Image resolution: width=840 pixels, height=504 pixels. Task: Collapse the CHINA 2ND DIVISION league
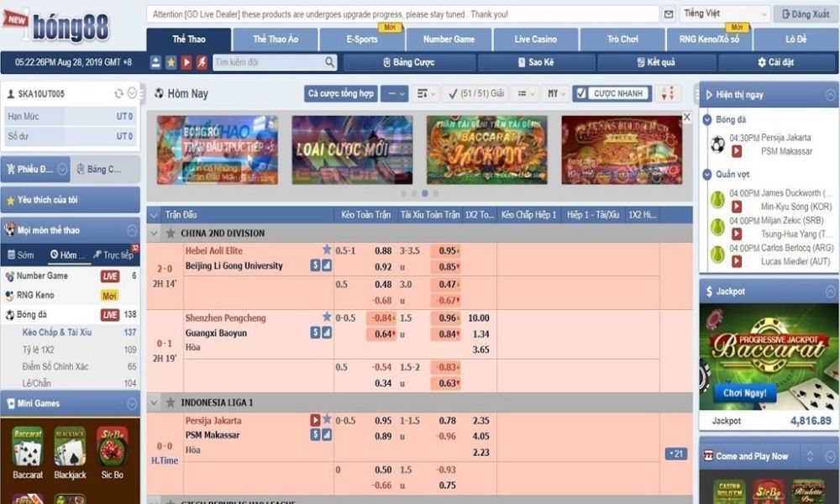click(155, 234)
